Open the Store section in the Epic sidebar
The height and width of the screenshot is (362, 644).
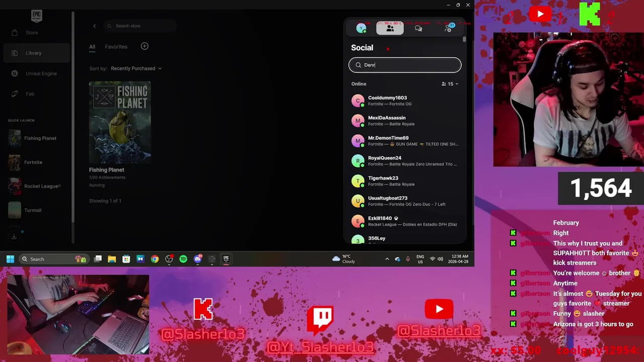(x=32, y=33)
